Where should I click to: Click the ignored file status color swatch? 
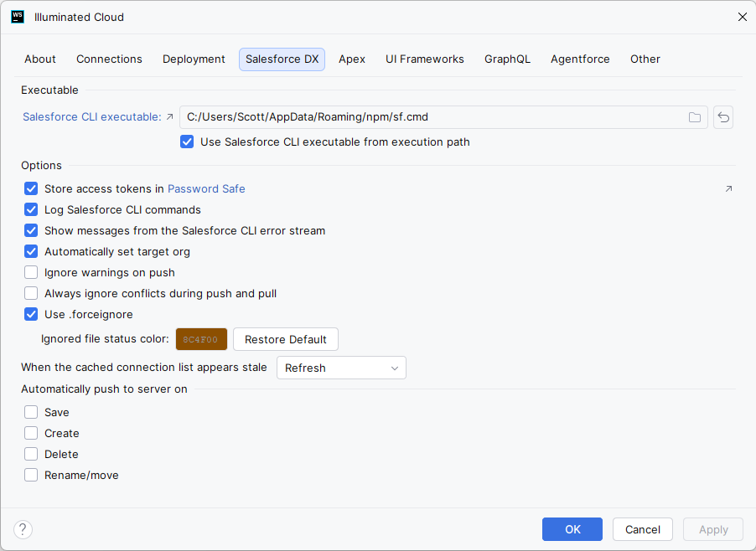click(x=201, y=339)
